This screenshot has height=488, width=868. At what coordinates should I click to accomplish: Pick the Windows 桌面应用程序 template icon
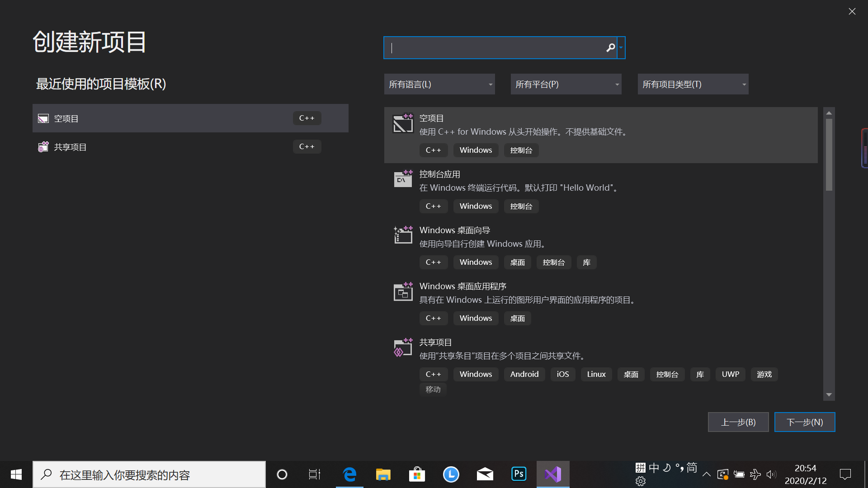pyautogui.click(x=403, y=291)
